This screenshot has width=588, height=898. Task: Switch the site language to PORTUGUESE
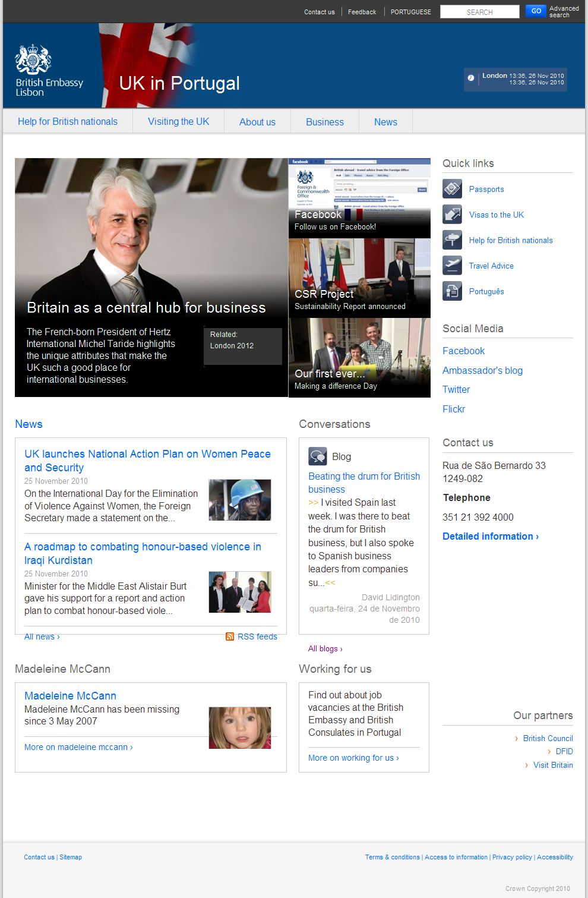tap(410, 12)
